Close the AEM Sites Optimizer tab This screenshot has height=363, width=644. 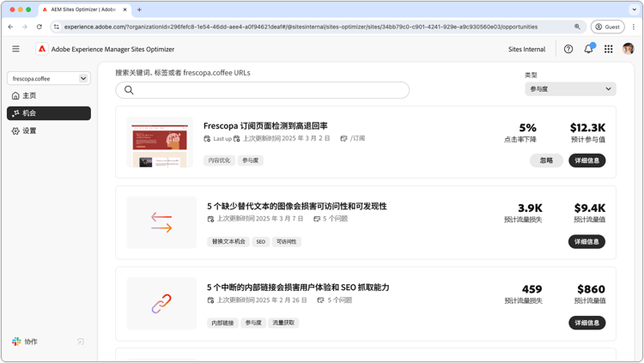pyautogui.click(x=125, y=9)
